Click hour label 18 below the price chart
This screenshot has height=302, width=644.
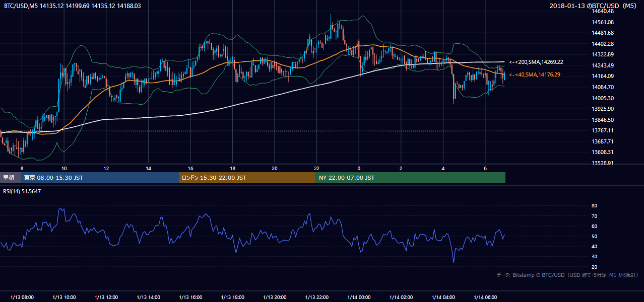(232, 168)
